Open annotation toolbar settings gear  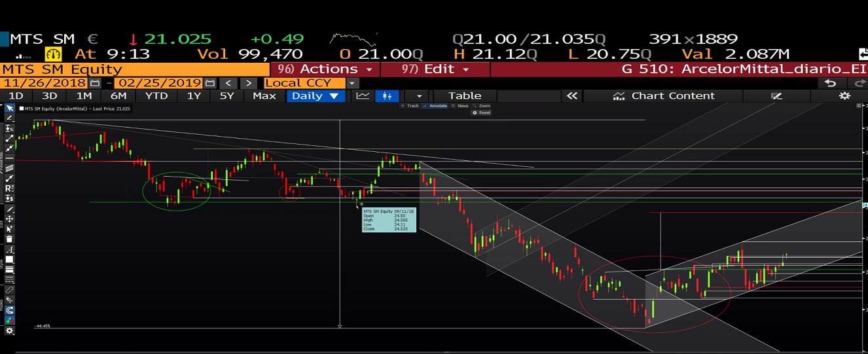click(x=9, y=330)
